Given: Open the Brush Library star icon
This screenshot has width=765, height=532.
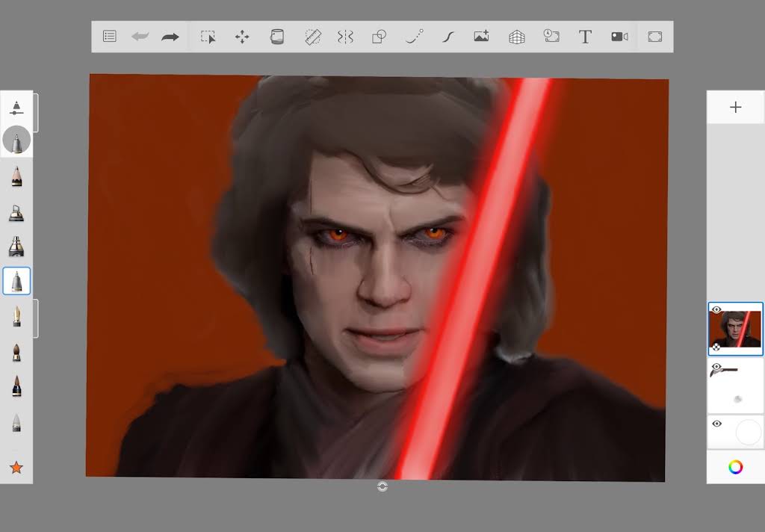Looking at the screenshot, I should coord(16,468).
